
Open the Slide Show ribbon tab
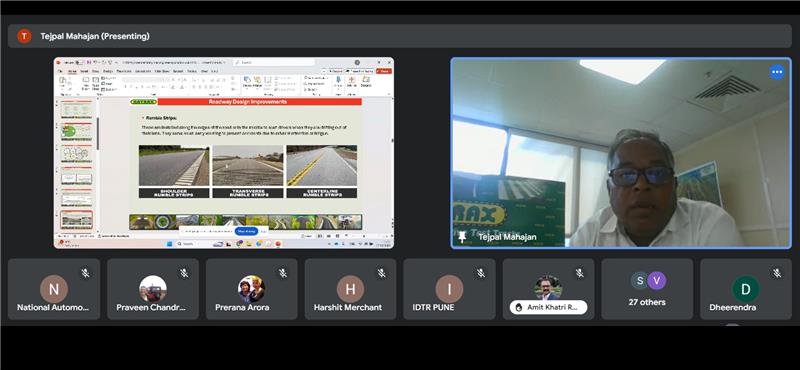coord(162,71)
